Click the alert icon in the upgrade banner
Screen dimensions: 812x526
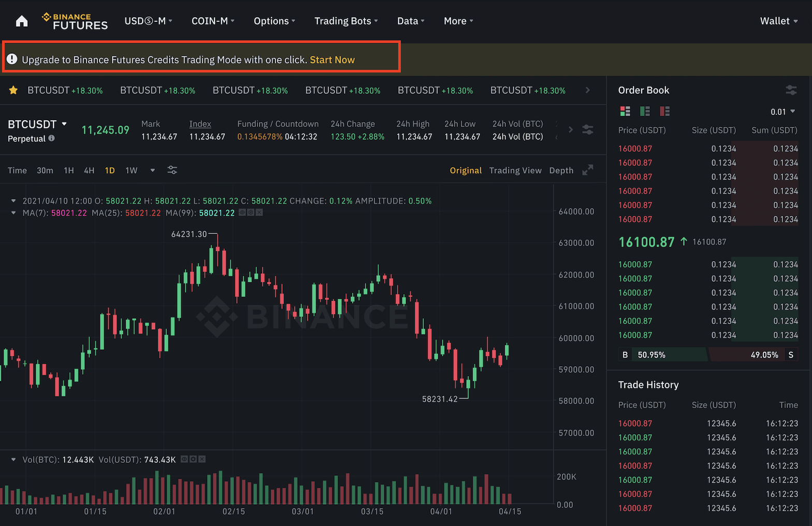[12, 59]
